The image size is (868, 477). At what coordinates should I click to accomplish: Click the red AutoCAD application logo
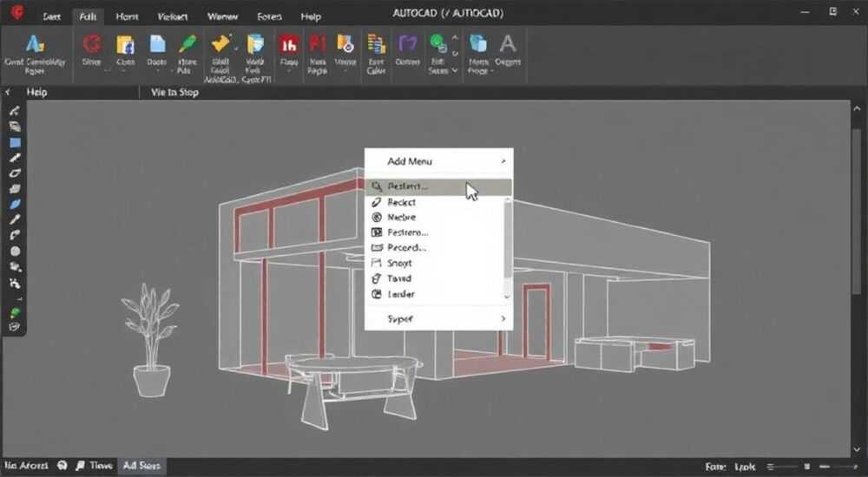17,12
